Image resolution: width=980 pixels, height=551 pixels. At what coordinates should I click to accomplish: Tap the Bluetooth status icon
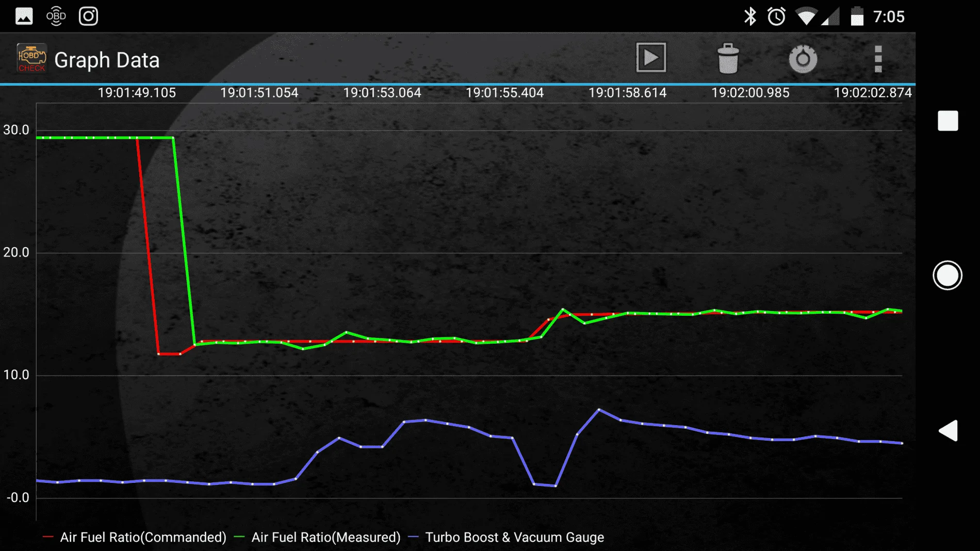[750, 17]
